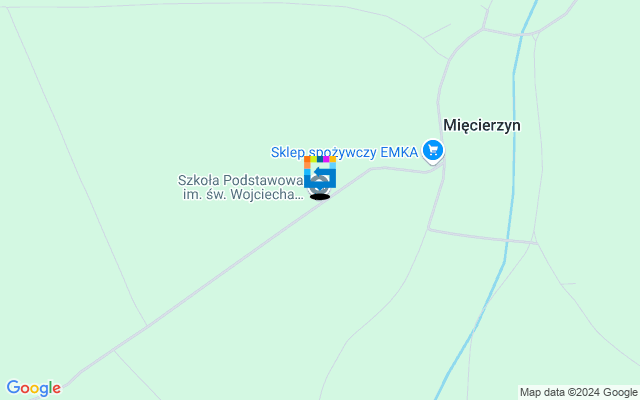Click the word EMKA in the shop label
This screenshot has width=640, height=400.
399,152
